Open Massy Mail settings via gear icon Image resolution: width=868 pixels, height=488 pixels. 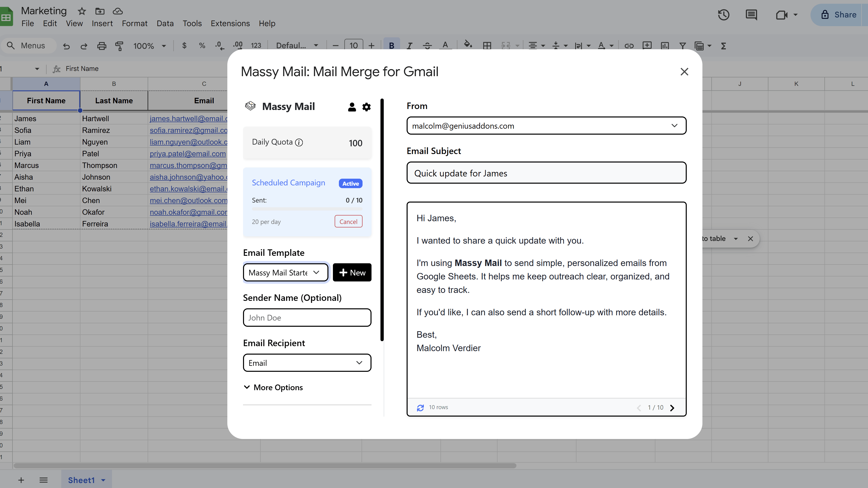pyautogui.click(x=366, y=107)
